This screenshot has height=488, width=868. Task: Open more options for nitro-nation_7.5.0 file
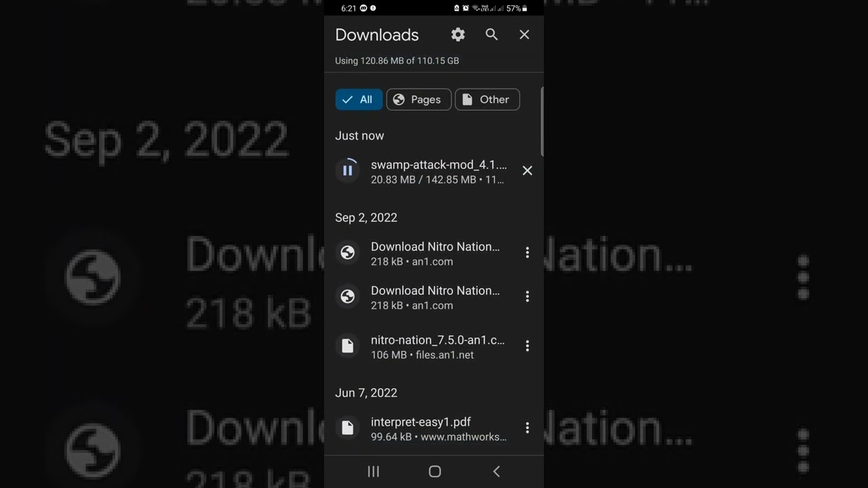[527, 346]
